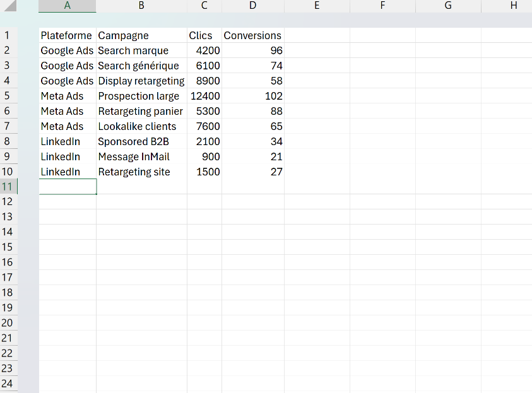
Task: Click the 'Clics' header cell
Action: tap(204, 35)
